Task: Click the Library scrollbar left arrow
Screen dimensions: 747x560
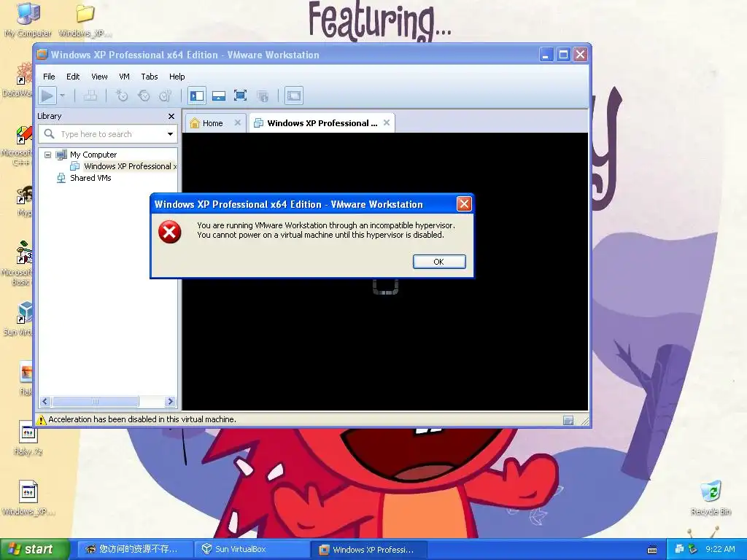Action: point(45,402)
